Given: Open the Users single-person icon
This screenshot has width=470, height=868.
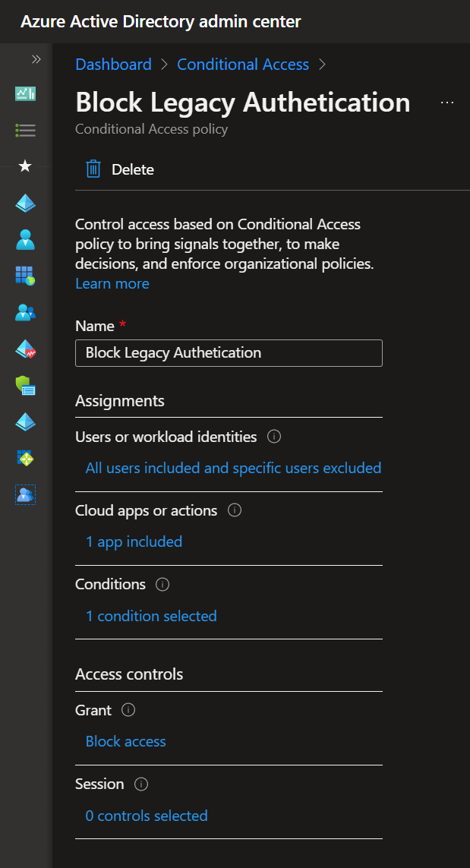Looking at the screenshot, I should pos(26,240).
